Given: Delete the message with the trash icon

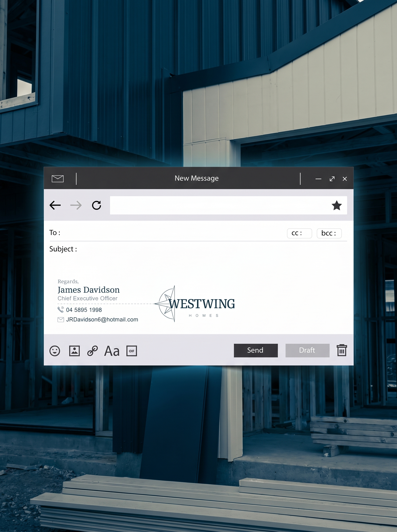Looking at the screenshot, I should pos(342,350).
